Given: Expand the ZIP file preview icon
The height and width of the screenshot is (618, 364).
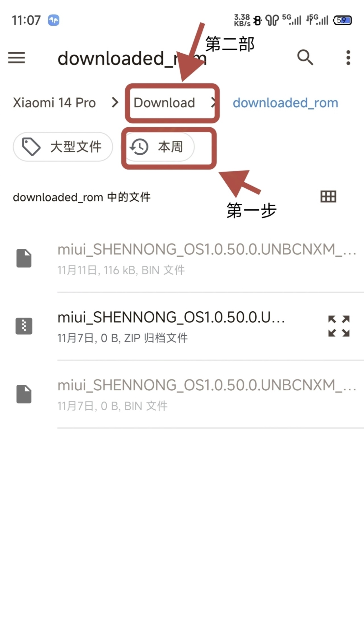Looking at the screenshot, I should click(339, 326).
